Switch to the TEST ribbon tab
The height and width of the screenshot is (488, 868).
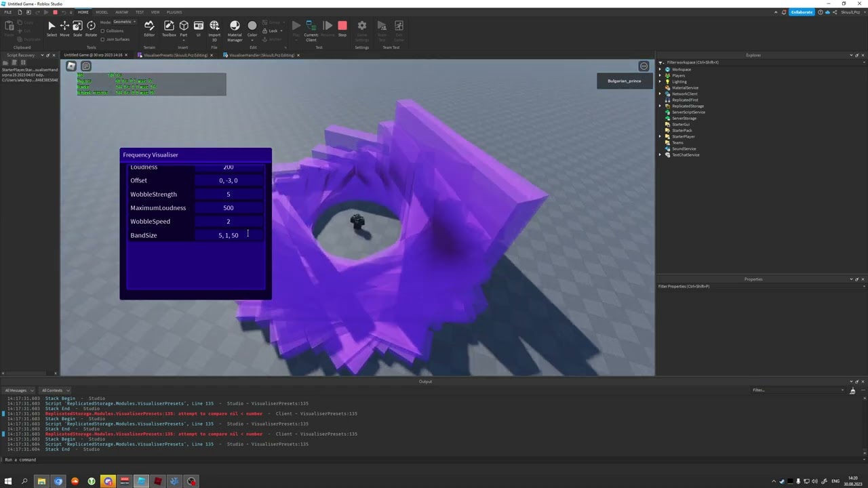pyautogui.click(x=140, y=12)
